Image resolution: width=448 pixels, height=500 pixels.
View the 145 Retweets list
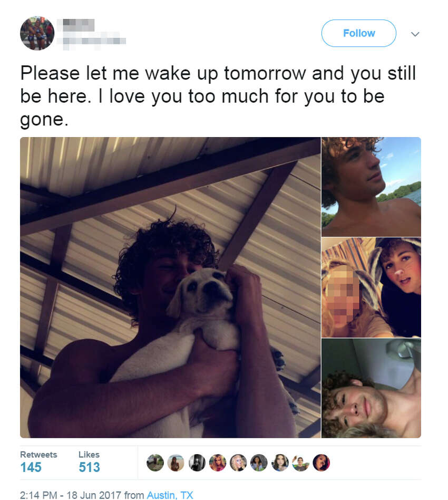click(38, 461)
